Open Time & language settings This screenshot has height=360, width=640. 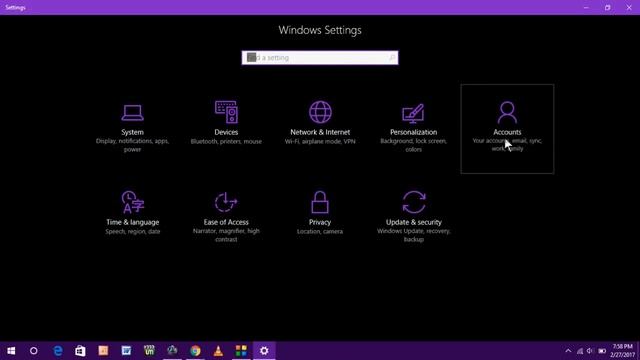click(132, 218)
